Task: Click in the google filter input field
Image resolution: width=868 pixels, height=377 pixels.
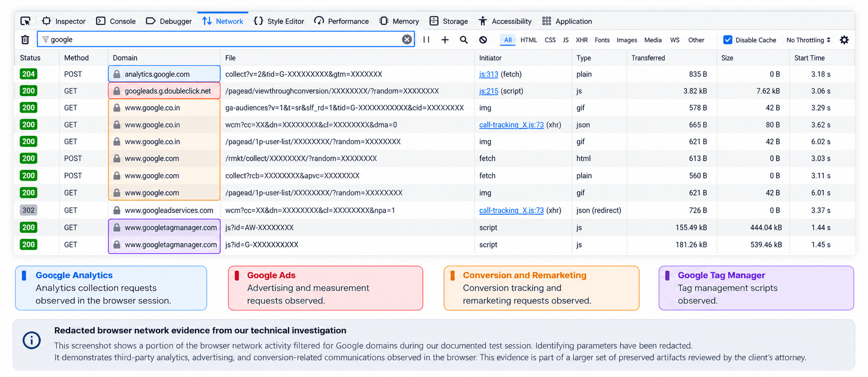Action: [225, 40]
